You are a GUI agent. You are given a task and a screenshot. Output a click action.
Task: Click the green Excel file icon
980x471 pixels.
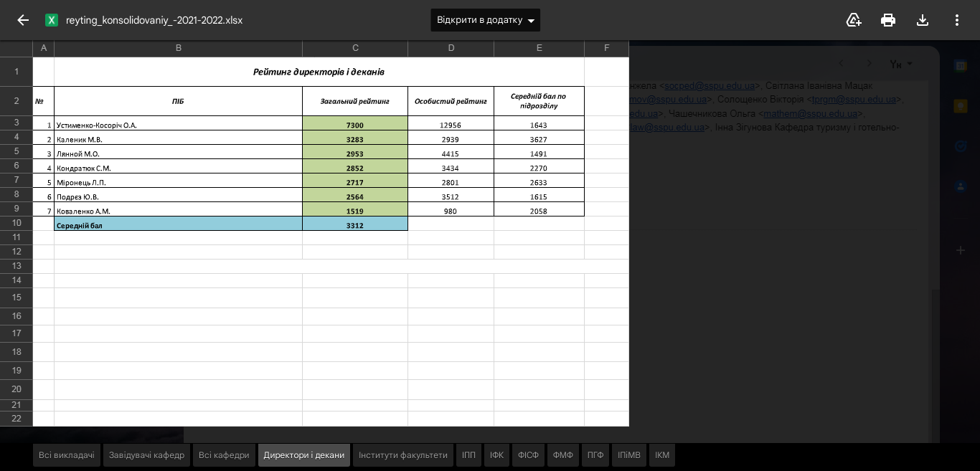[x=52, y=20]
